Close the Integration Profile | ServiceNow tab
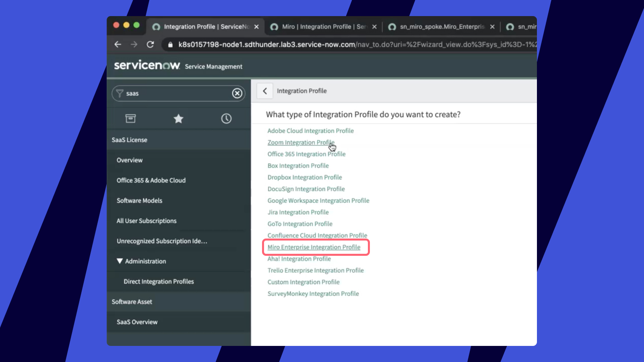644x362 pixels. coord(256,27)
